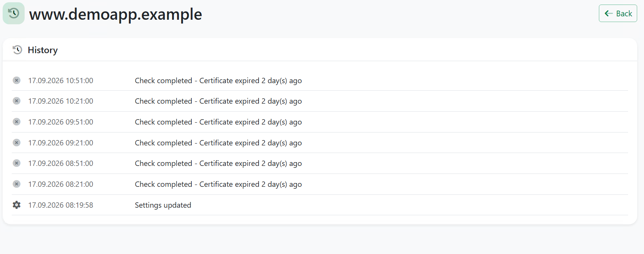This screenshot has width=644, height=254.
Task: Select the timestamp 17.09.2026 08:21:00
Action: click(61, 184)
